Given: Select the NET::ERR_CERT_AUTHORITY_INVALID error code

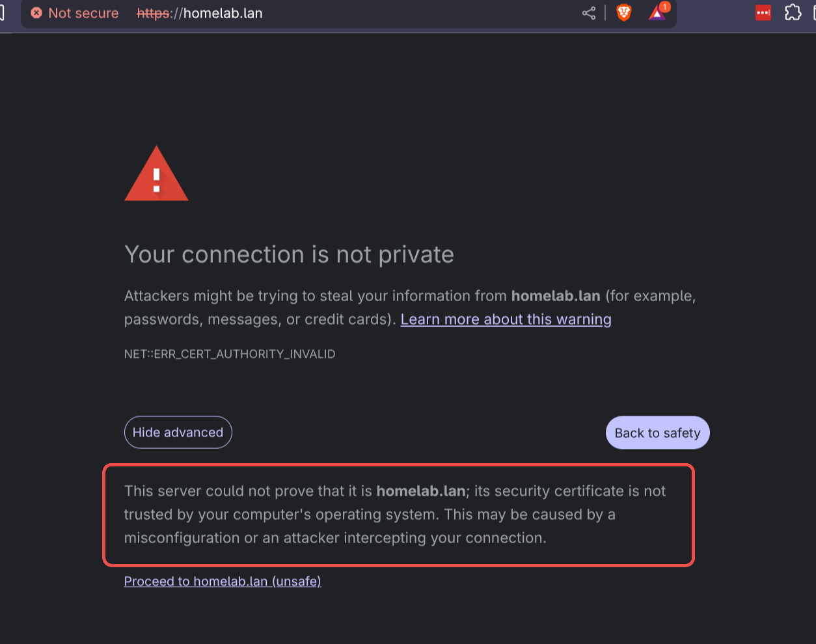Looking at the screenshot, I should pyautogui.click(x=229, y=354).
